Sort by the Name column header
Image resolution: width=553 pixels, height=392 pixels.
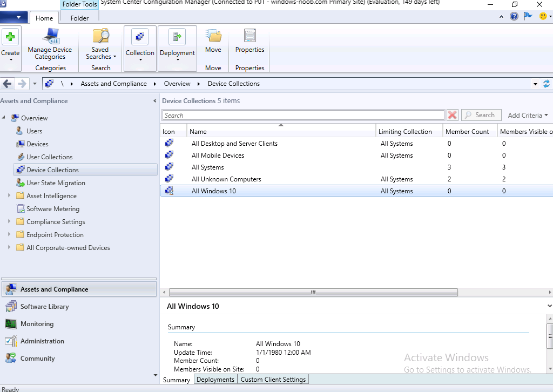(x=281, y=131)
